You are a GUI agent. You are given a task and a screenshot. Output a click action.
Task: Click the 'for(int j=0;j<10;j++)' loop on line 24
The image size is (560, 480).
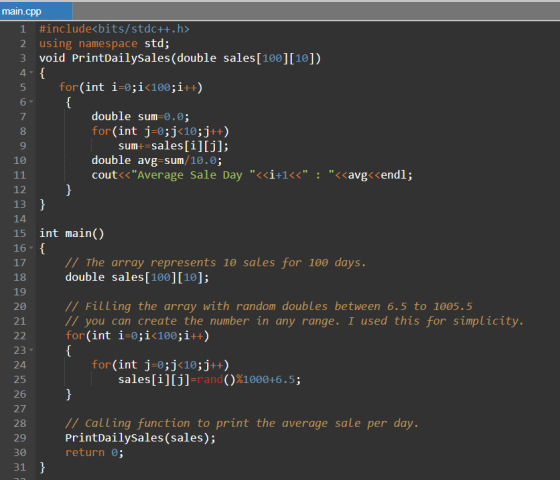pos(160,365)
